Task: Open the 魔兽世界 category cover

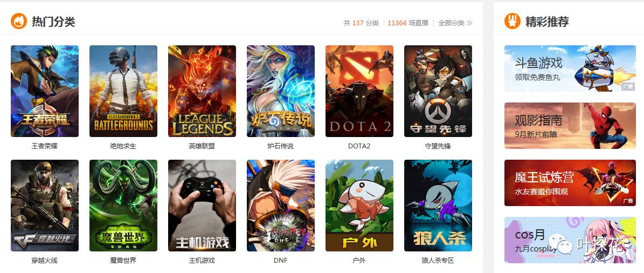Action: click(123, 206)
